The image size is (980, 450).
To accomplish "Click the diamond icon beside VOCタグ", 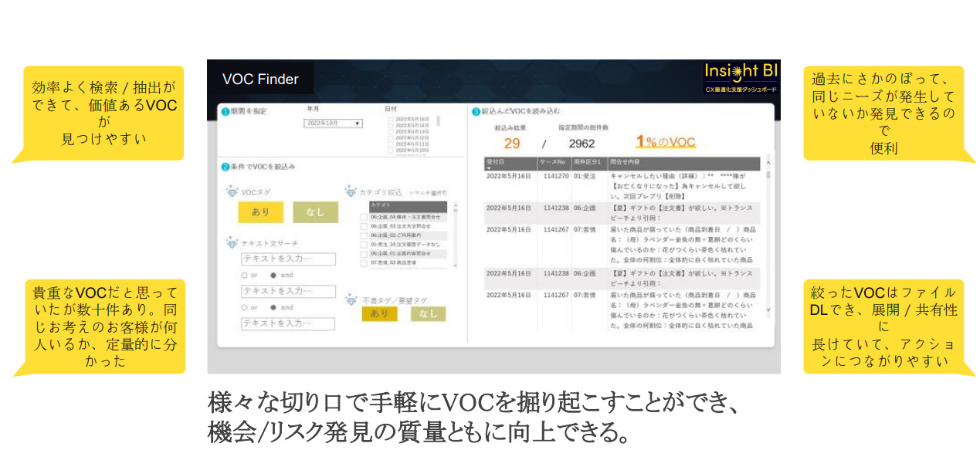I will [232, 192].
